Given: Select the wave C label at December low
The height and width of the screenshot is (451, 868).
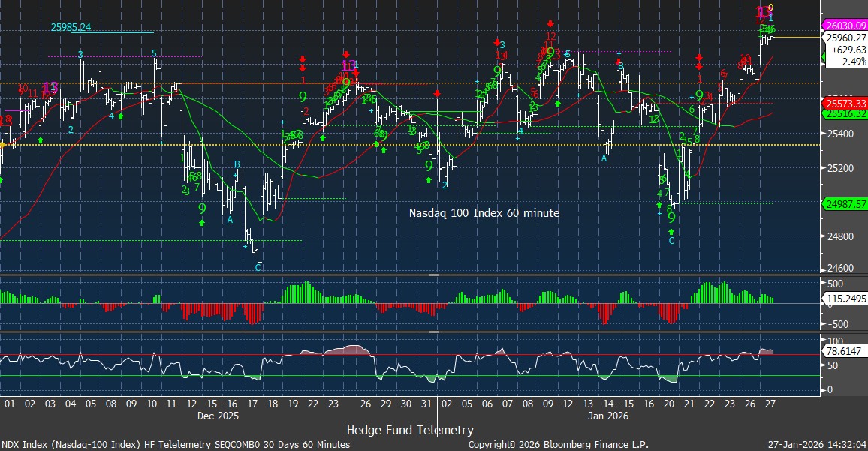Looking at the screenshot, I should pyautogui.click(x=258, y=267).
